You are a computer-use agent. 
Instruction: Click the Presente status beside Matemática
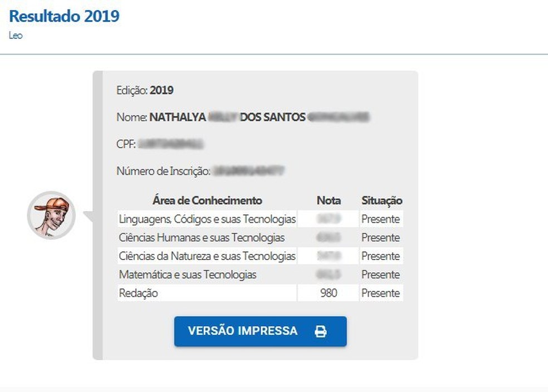[381, 274]
